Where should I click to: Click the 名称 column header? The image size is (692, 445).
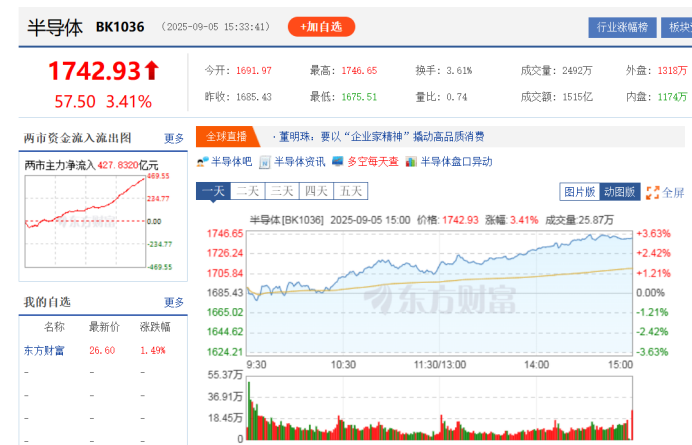pyautogui.click(x=54, y=327)
